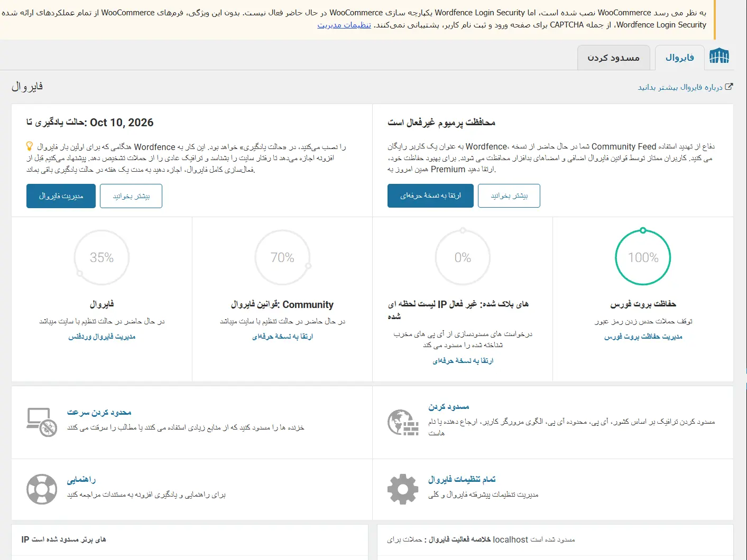Open upgrade link under IP blocklist
The image size is (747, 560).
(463, 361)
